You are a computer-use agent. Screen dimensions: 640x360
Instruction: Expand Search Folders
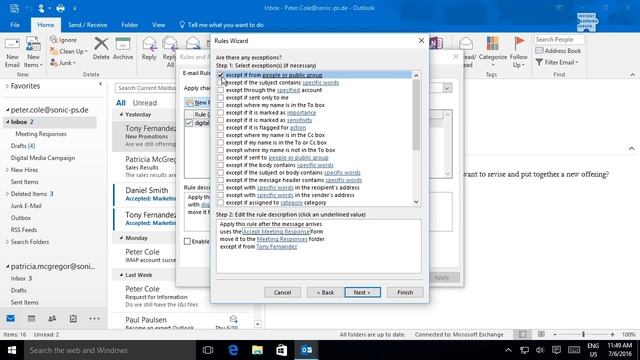(7, 242)
